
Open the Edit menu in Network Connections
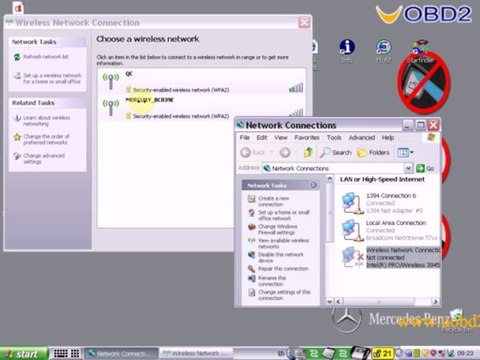262,137
